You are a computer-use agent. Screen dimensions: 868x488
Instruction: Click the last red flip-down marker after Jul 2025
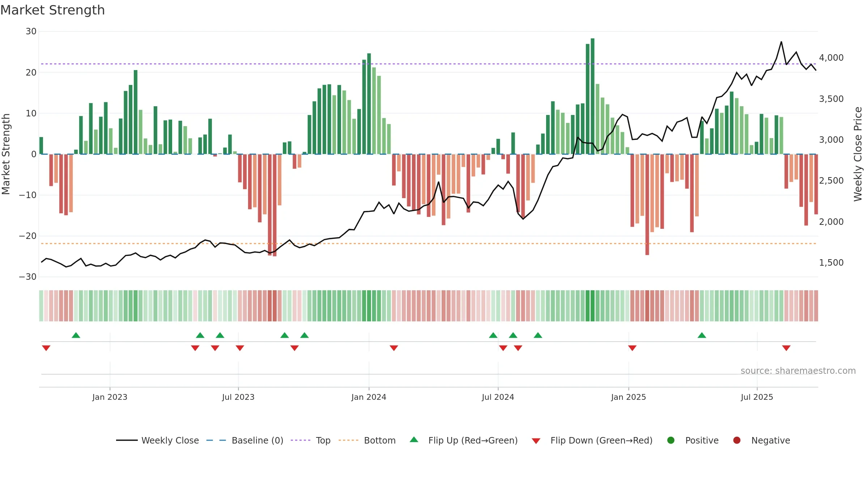pos(786,348)
